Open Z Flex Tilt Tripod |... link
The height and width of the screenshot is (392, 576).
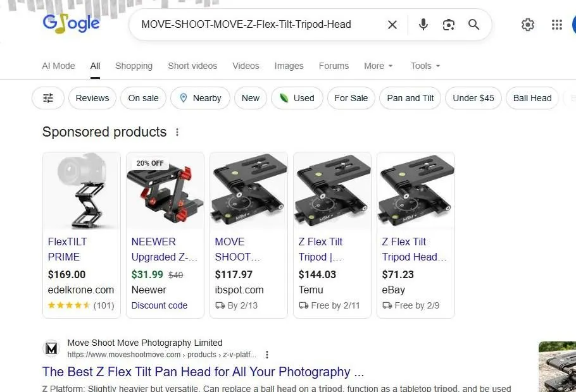tap(320, 249)
